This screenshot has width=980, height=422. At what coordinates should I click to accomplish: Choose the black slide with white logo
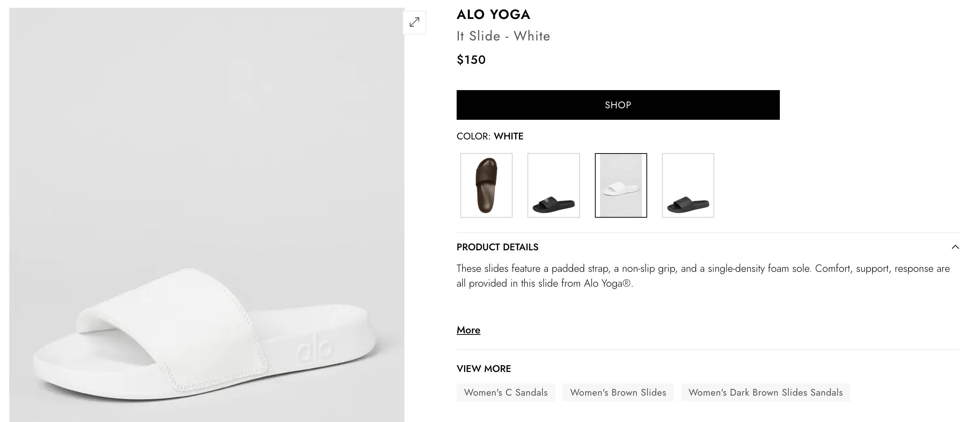553,185
